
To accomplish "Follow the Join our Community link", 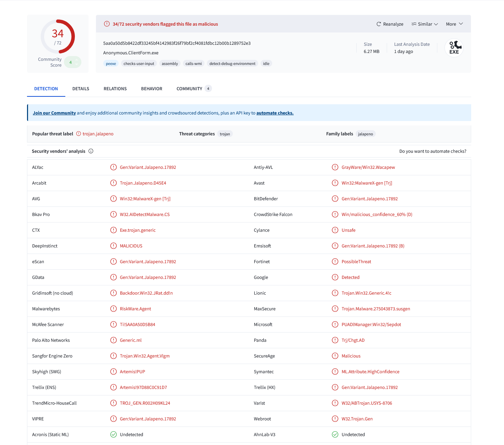I will click(x=54, y=113).
